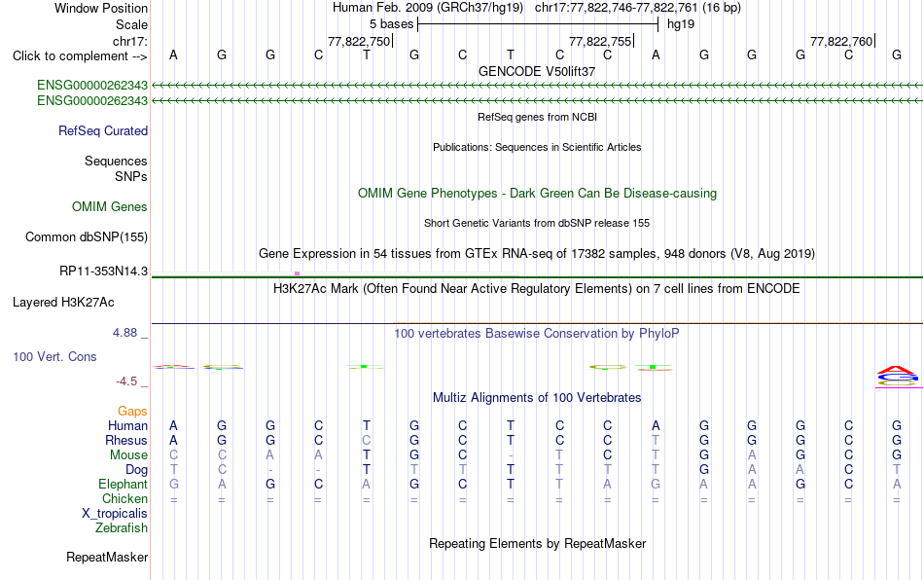Open the OMIM Genes track label
This screenshot has height=580, width=924.
(x=110, y=207)
